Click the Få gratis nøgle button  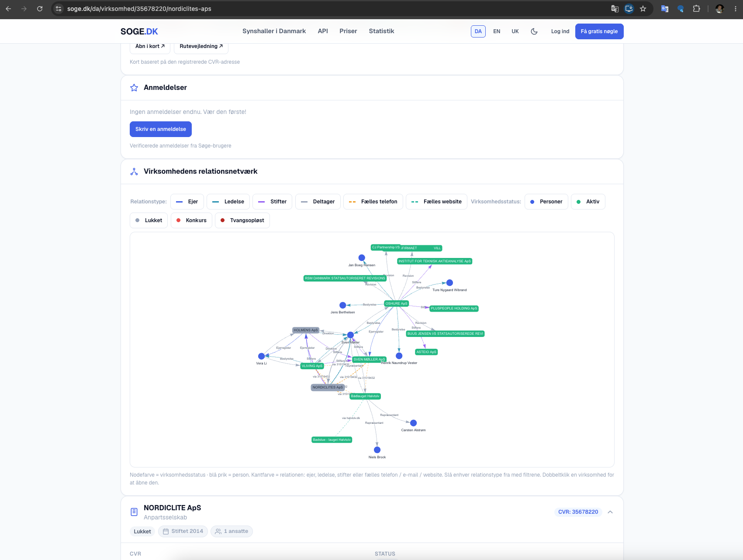coord(599,31)
